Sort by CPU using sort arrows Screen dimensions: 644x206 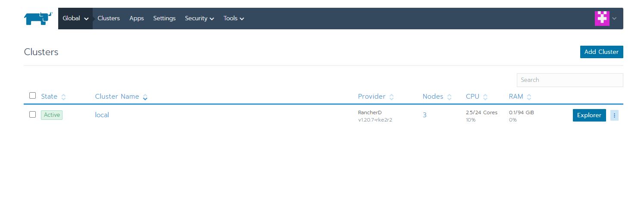click(x=485, y=97)
